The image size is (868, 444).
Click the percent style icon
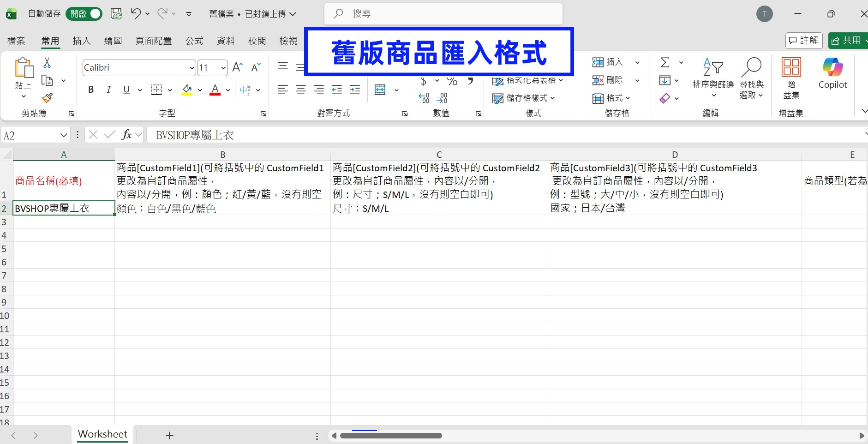click(x=452, y=82)
